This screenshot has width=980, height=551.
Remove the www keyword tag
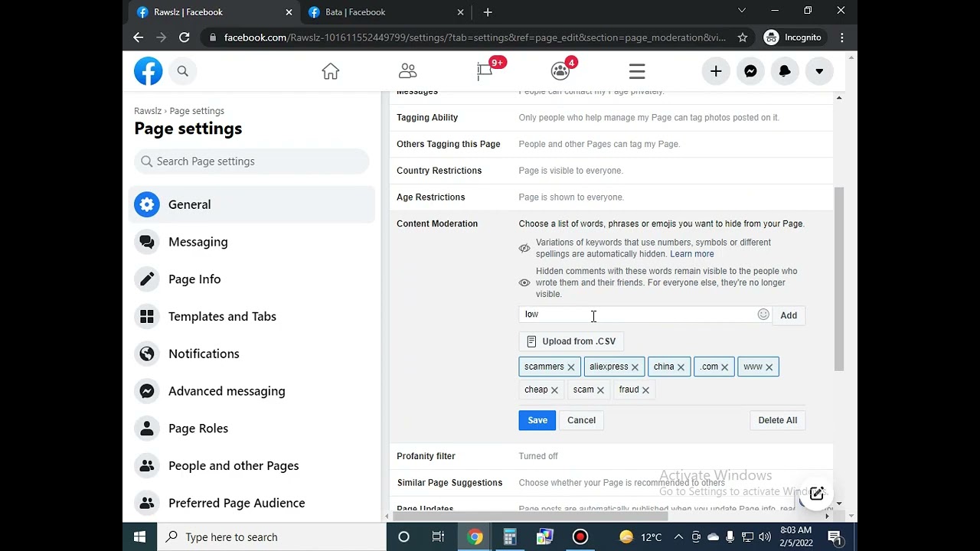pos(769,367)
